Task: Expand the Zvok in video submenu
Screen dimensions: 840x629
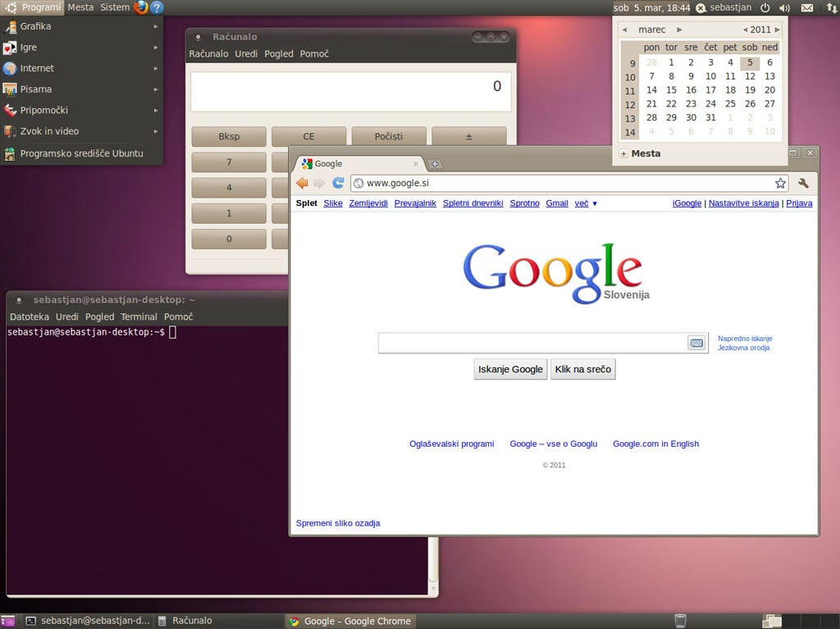Action: [x=81, y=130]
